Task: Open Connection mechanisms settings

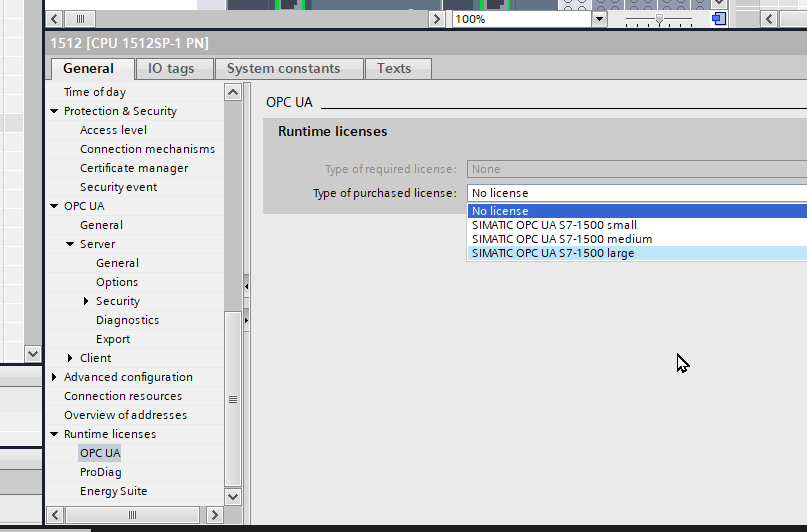Action: (x=147, y=149)
